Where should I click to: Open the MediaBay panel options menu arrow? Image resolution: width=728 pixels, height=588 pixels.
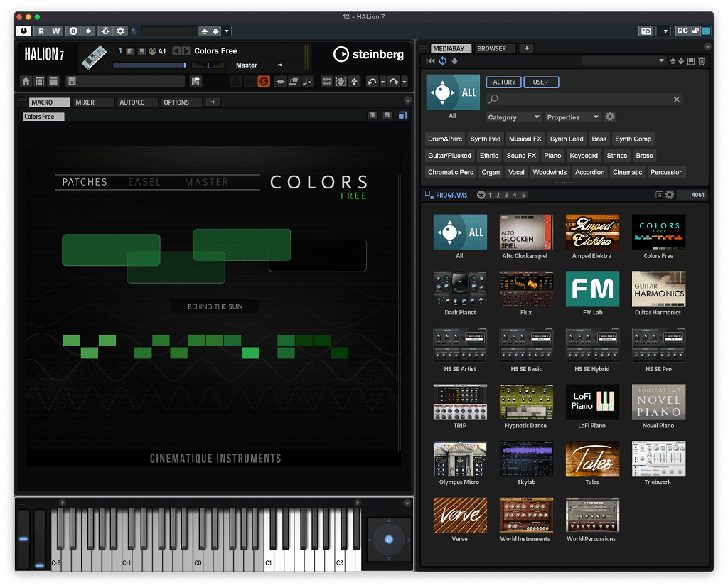click(x=707, y=47)
